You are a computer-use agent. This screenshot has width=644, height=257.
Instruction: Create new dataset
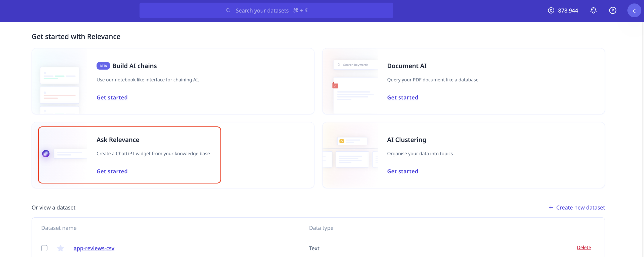coord(577,208)
